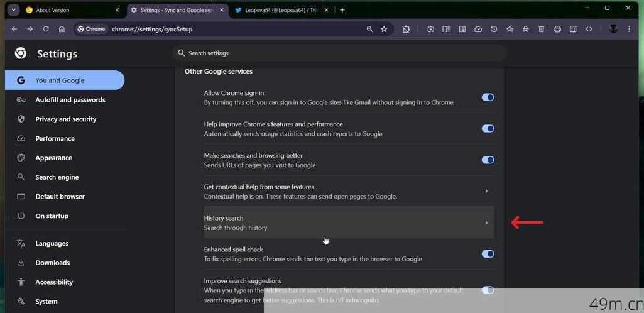
Task: Turn off Allow Chrome sign-in toggle
Action: pos(488,97)
